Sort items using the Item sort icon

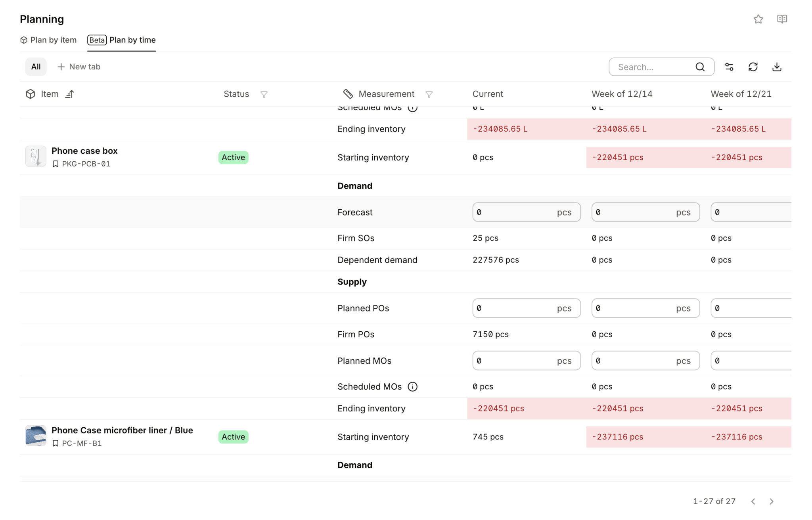point(70,94)
